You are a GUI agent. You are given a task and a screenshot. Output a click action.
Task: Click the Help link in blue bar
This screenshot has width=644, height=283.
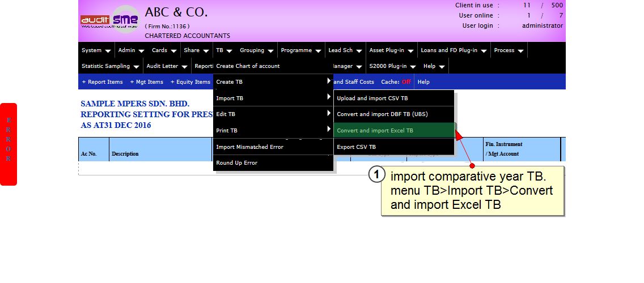pos(423,82)
